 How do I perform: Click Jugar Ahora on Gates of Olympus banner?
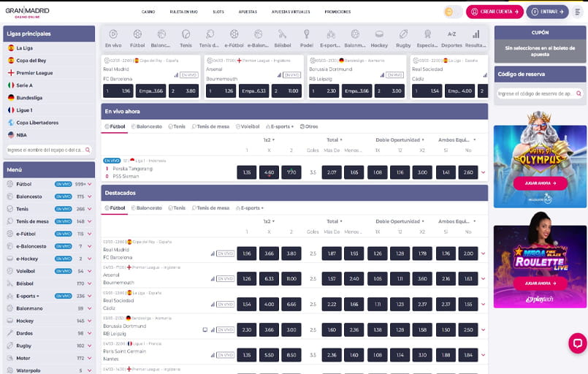[540, 183]
